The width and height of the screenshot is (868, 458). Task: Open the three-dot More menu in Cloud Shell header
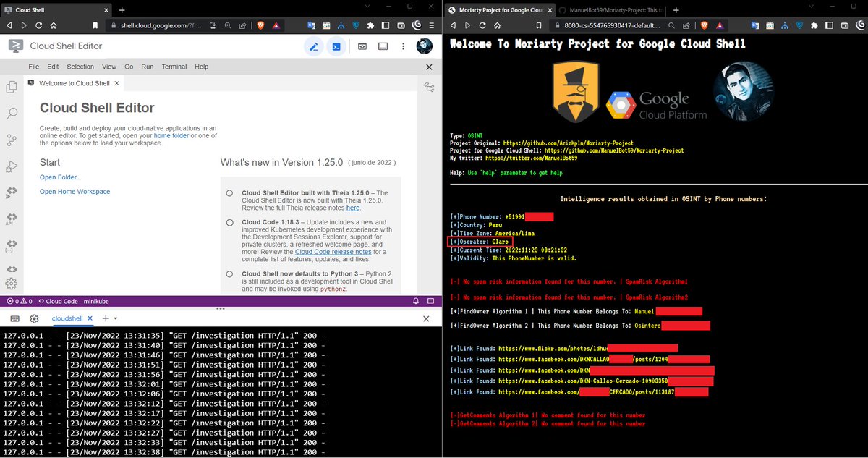[x=402, y=46]
